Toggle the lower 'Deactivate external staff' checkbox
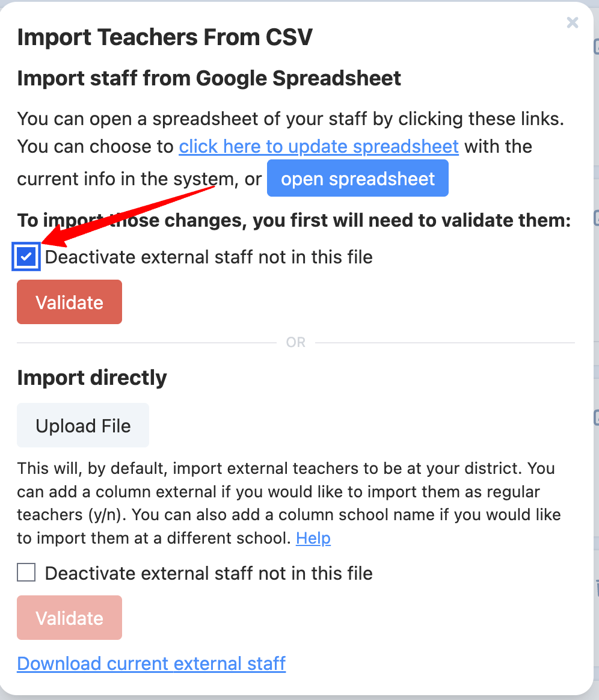The height and width of the screenshot is (700, 599). coord(25,573)
